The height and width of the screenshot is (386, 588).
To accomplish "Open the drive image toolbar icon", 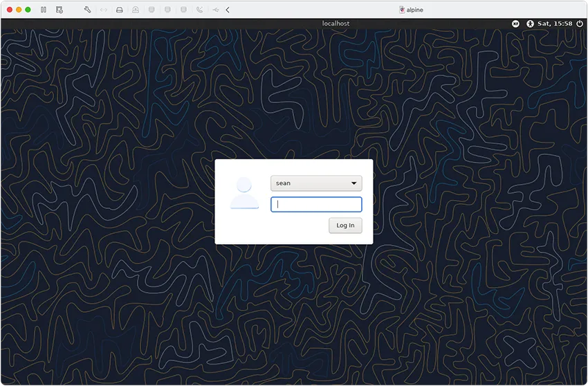I will pos(120,10).
